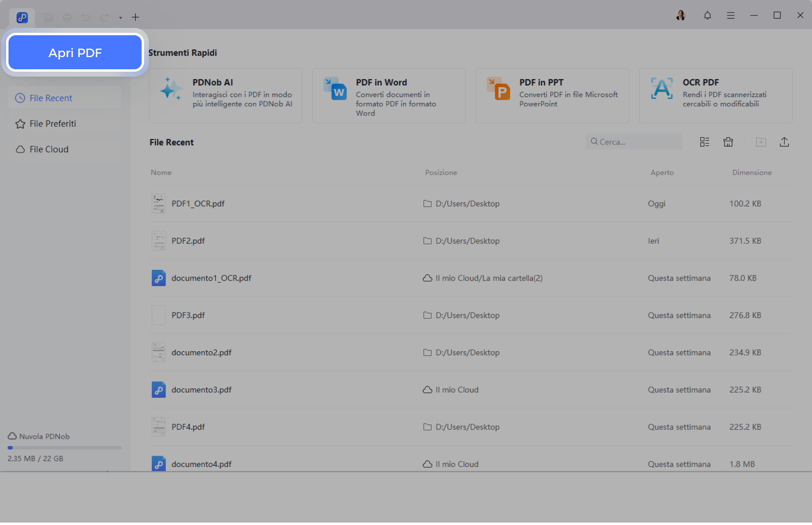Sort by the Nome column header
Image resolution: width=812 pixels, height=525 pixels.
161,173
